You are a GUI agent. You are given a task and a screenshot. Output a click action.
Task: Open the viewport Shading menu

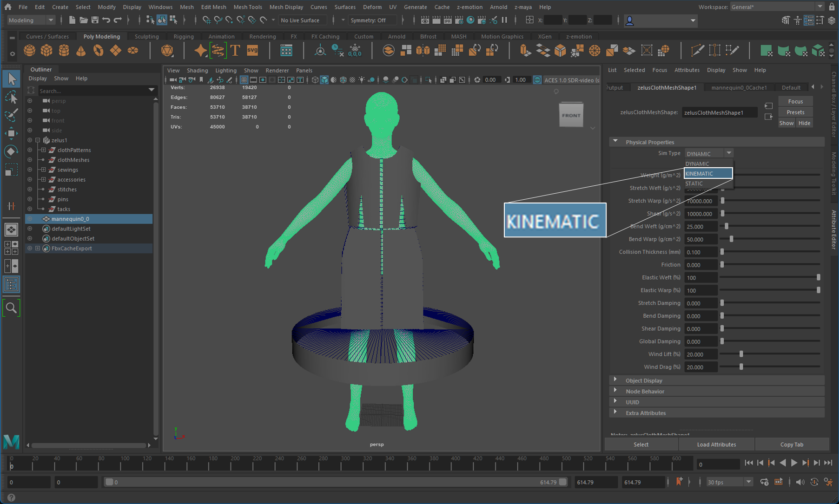[x=197, y=70]
